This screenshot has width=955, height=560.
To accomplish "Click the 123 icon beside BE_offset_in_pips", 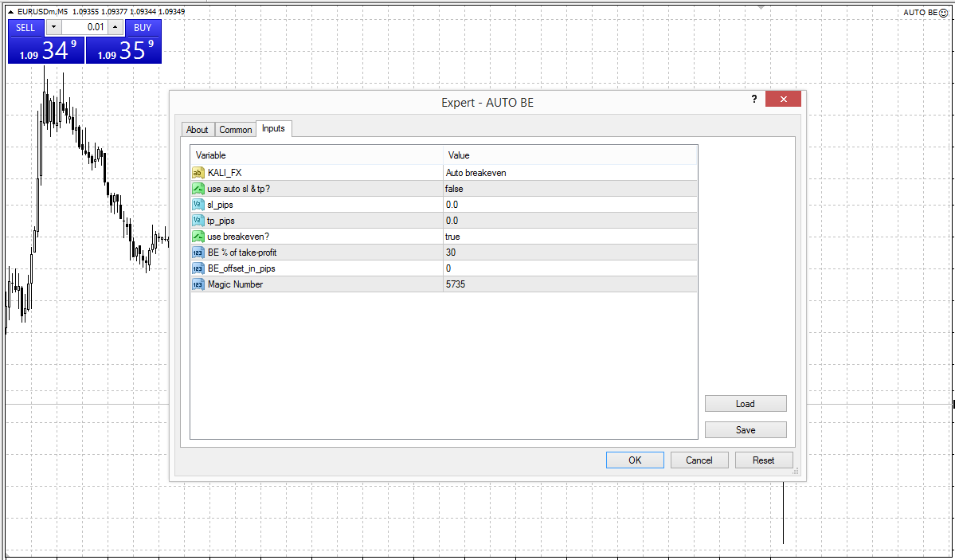I will pos(198,268).
